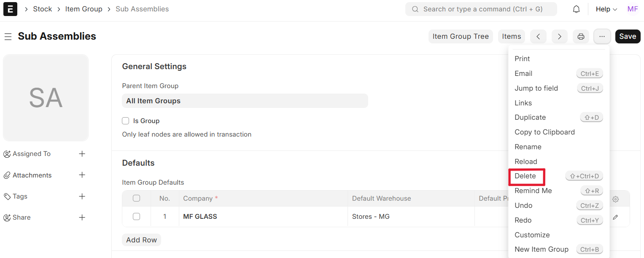Go to previous document arrow
644x258 pixels.
[538, 37]
